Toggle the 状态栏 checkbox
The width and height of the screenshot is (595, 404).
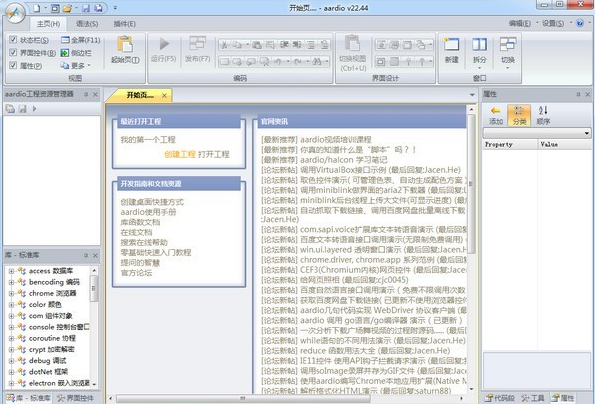pos(13,39)
